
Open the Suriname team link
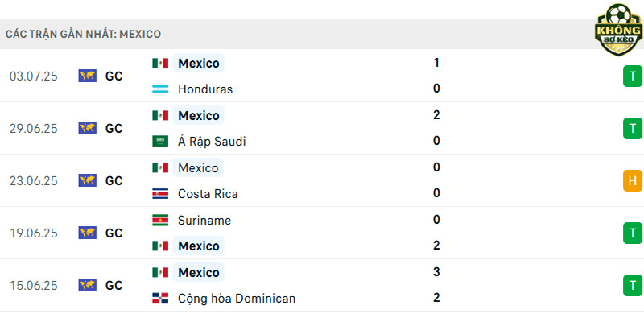point(204,220)
